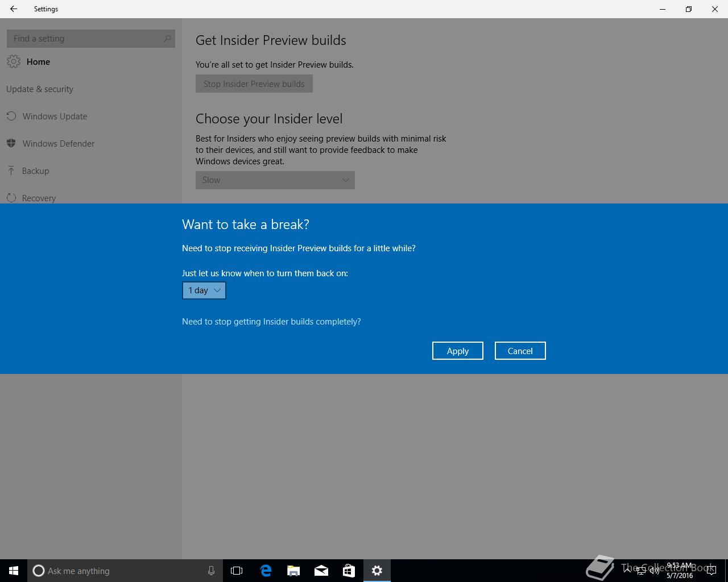The height and width of the screenshot is (582, 728).
Task: Click the Apply button
Action: pos(458,351)
